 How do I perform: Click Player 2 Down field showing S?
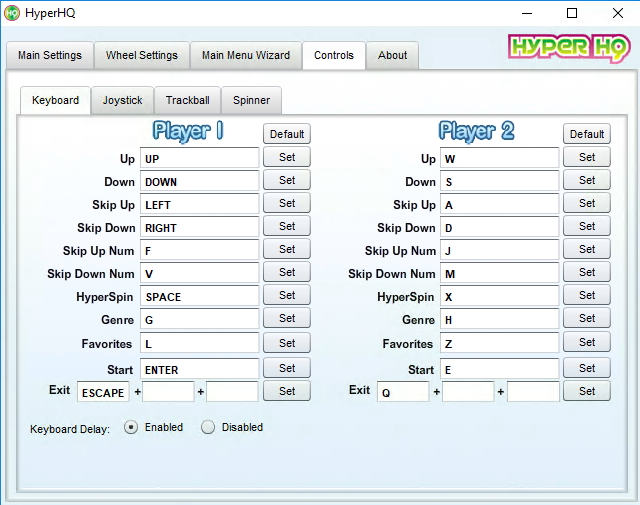[500, 181]
